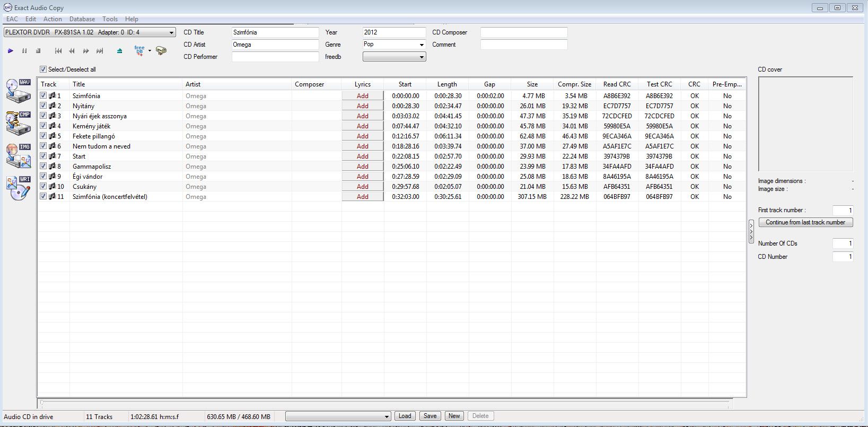Stop playback with the Stop button

(38, 51)
